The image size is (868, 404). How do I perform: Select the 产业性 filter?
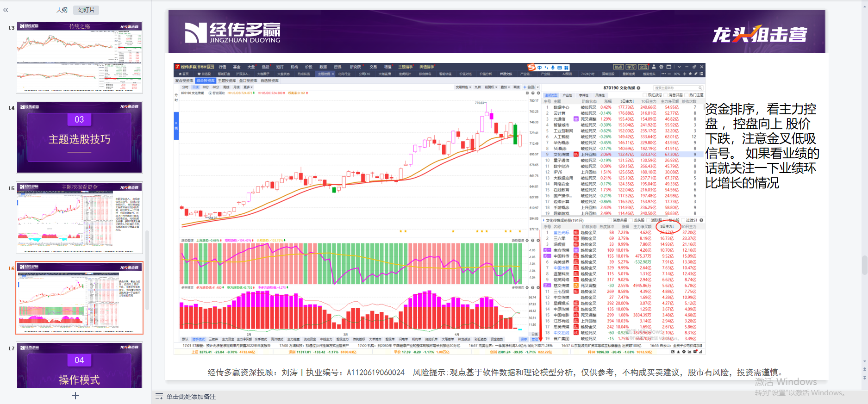click(567, 95)
